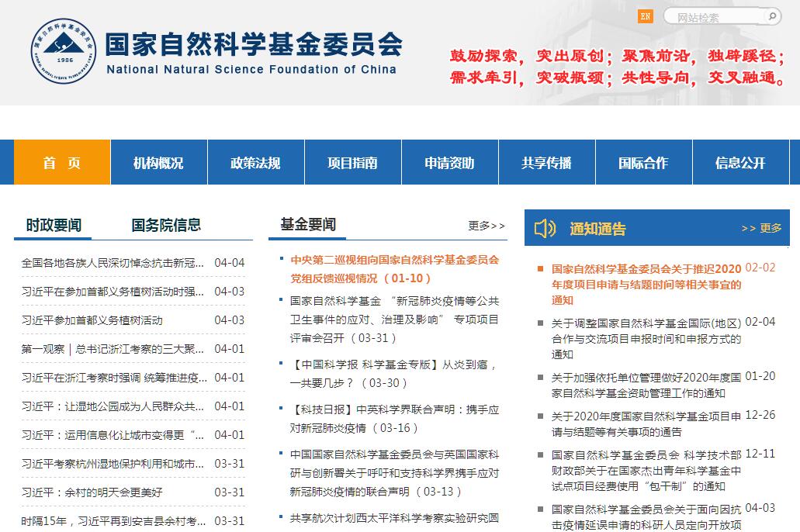Click the speaker icon beside 通知通告
The height and width of the screenshot is (532, 800).
[x=545, y=228]
